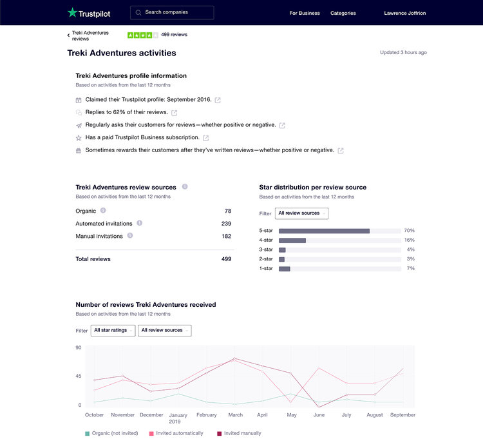The width and height of the screenshot is (483, 448).
Task: Click the 1-star distribution bar
Action: 340,269
